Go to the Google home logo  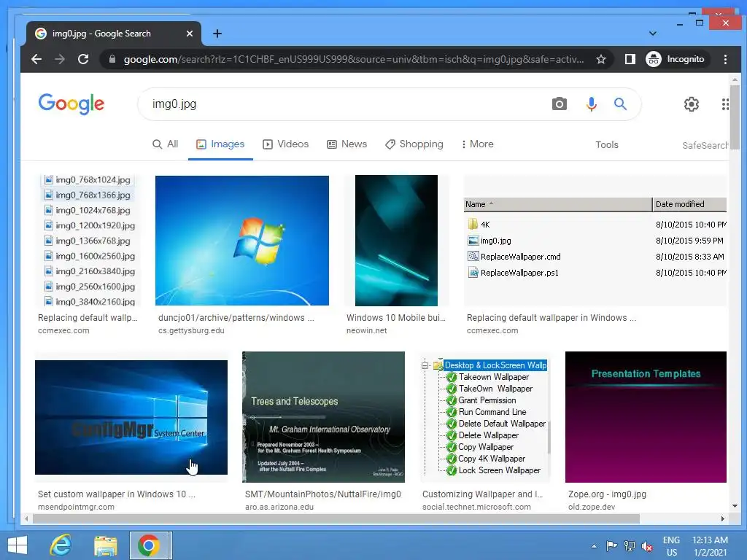point(71,104)
